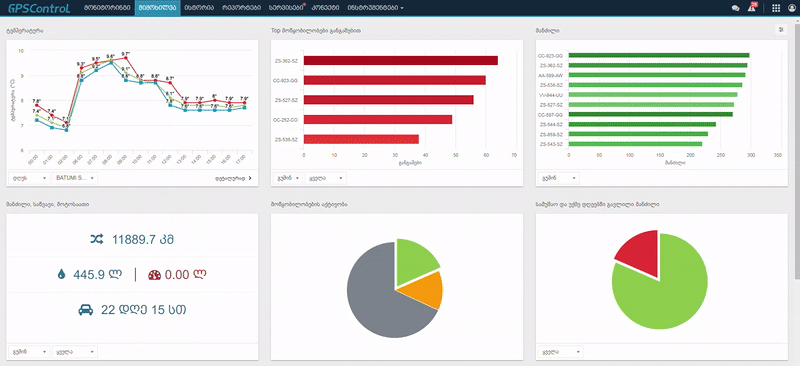Click the car icon beside 22 days
The height and width of the screenshot is (366, 800).
[86, 310]
